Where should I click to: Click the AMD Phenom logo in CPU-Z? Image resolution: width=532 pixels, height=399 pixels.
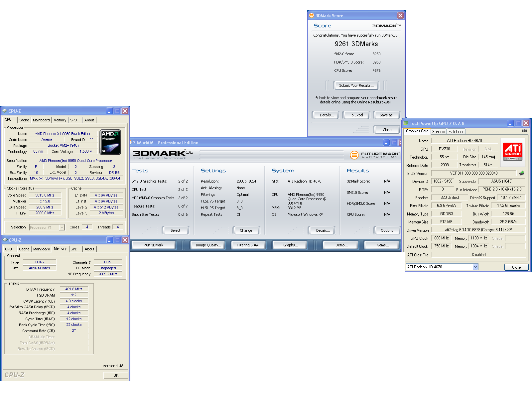coord(111,142)
